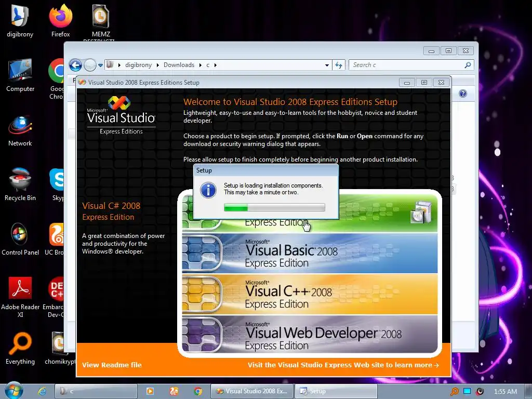Click the blue info icon in Setup dialog
Viewport: 532px width, 399px height.
point(208,190)
